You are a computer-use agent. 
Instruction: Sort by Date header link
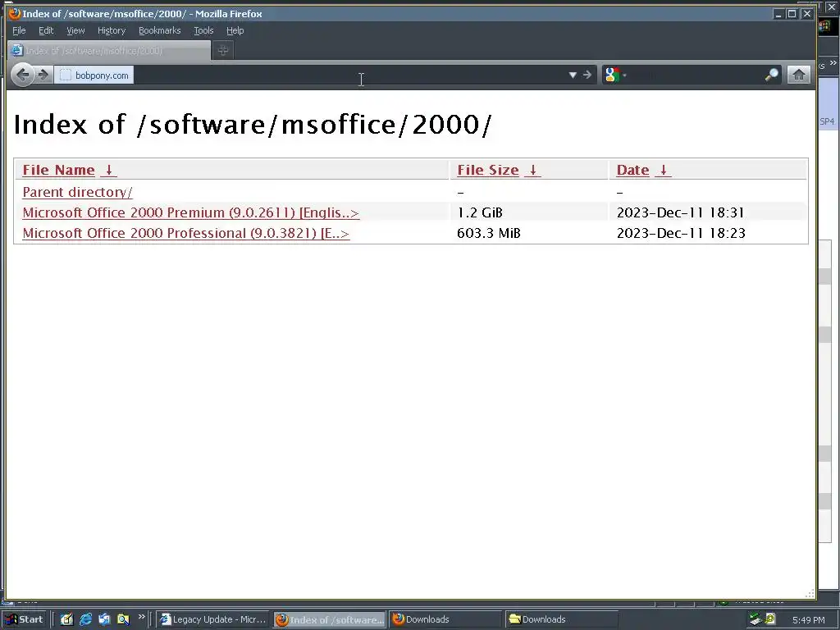632,170
